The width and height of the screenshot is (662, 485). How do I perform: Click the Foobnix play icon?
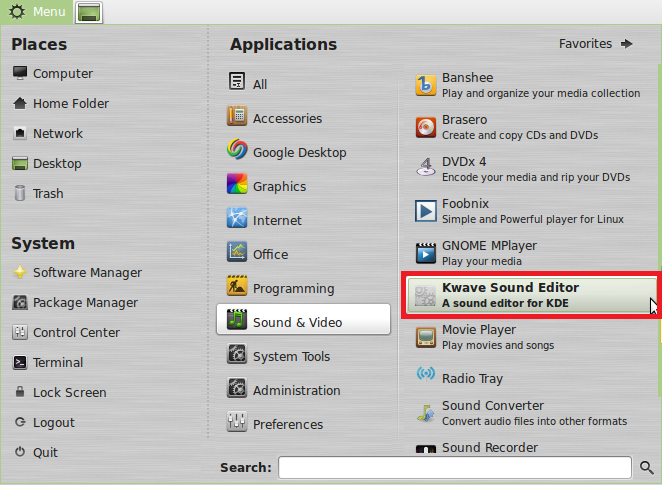tap(426, 211)
